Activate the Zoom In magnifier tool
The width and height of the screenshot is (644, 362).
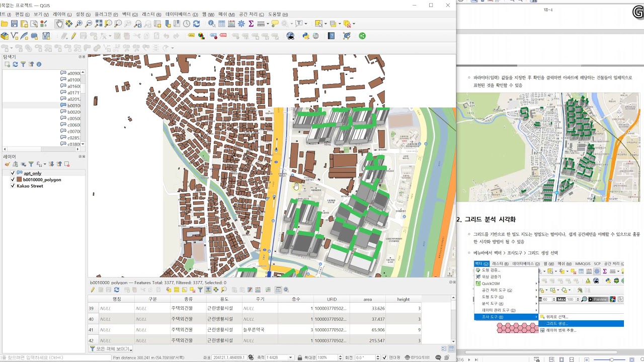(x=78, y=24)
